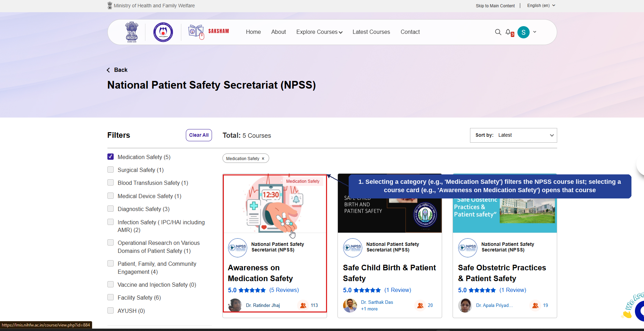Click the Back arrow chevron
This screenshot has height=331, width=644.
(x=108, y=70)
